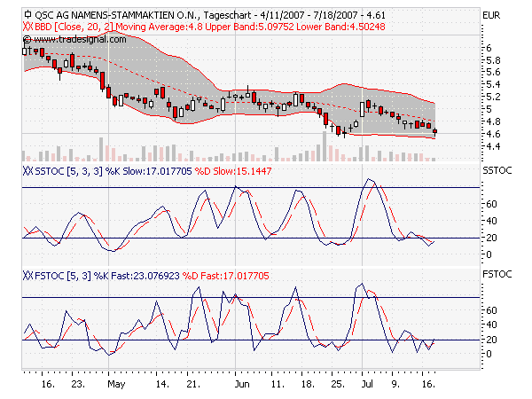Click the 25. date label
This screenshot has height=399, width=532.
tap(338, 384)
